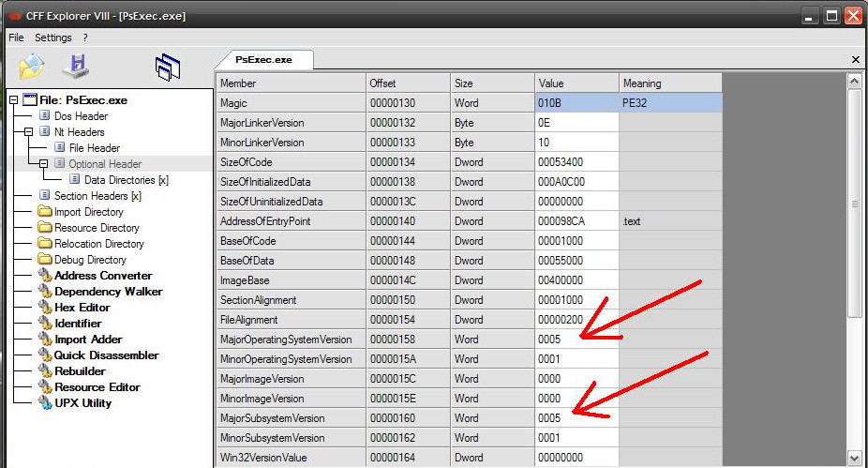Click the Open file toolbar icon
868x468 pixels.
(32, 67)
